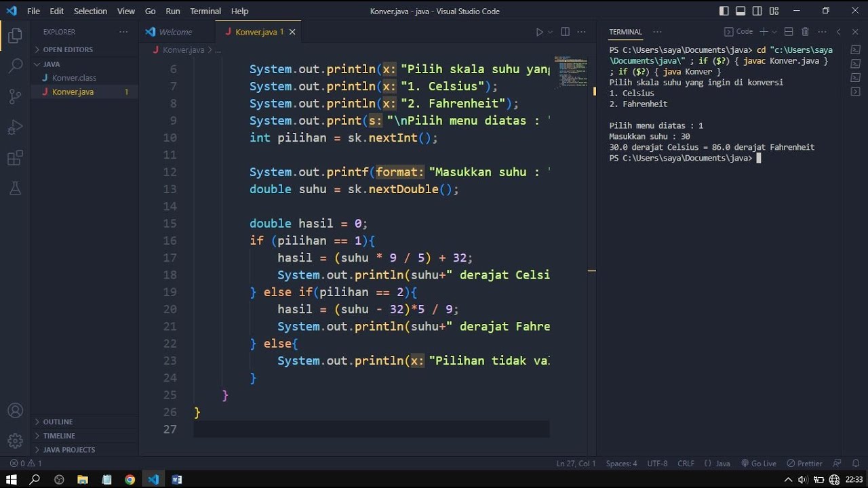The width and height of the screenshot is (868, 488).
Task: Open additional panel views ellipsis next to TERMINAL
Action: (656, 32)
